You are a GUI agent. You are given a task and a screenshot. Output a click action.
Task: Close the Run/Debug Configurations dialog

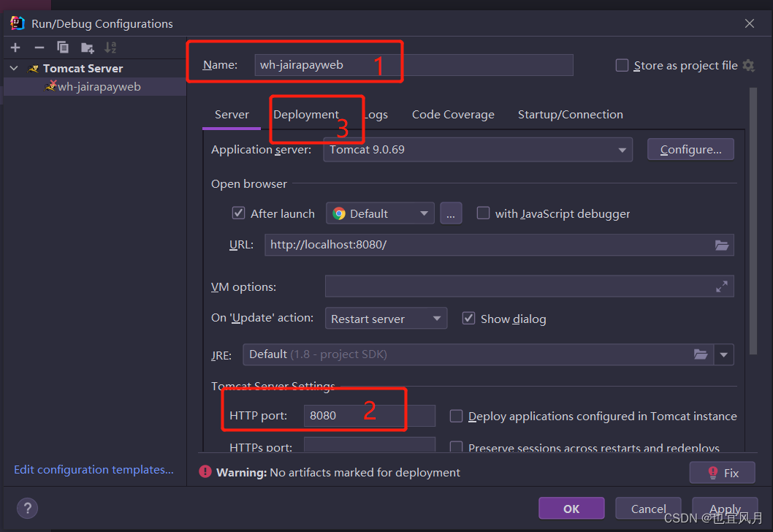pos(750,23)
